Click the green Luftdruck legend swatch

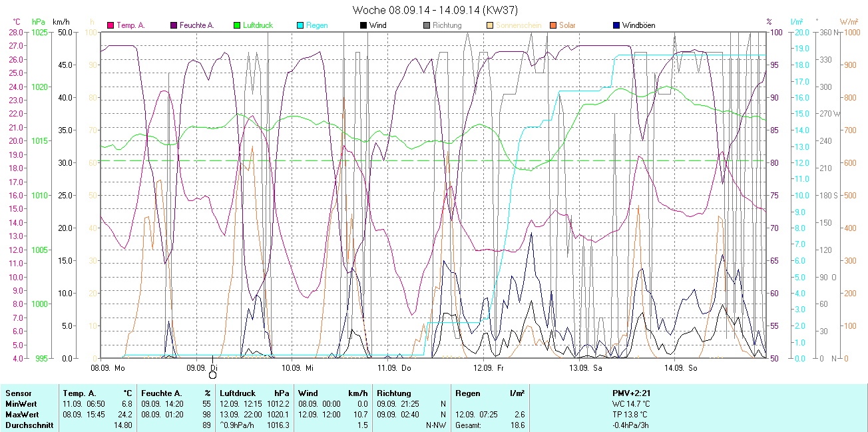click(x=237, y=25)
